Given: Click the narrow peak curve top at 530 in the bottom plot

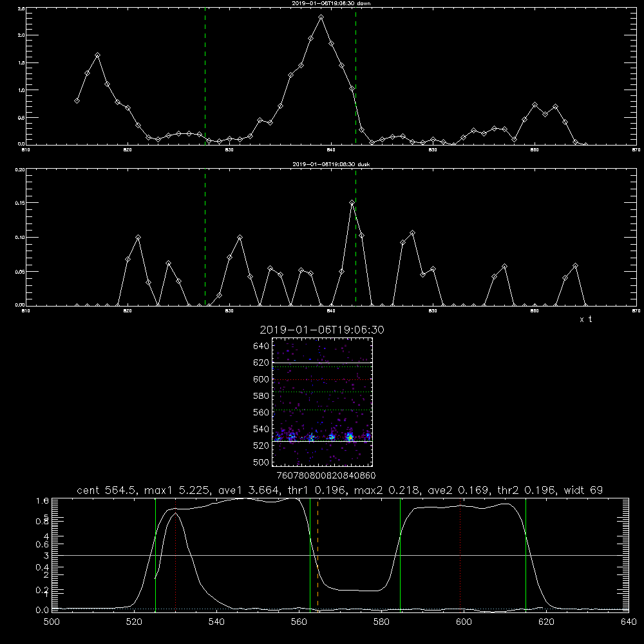Looking at the screenshot, I should click(x=176, y=513).
